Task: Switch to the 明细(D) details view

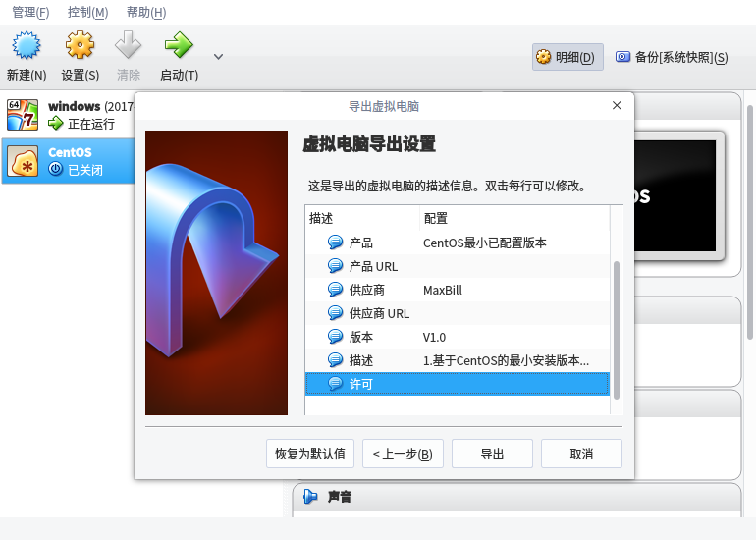Action: 567,57
